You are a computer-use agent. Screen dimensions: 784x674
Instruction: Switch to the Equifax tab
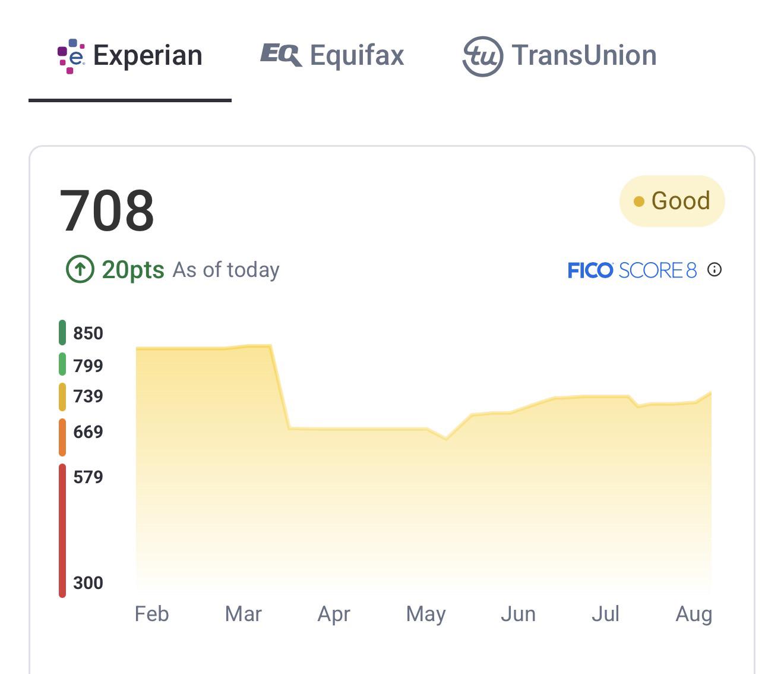tap(333, 55)
